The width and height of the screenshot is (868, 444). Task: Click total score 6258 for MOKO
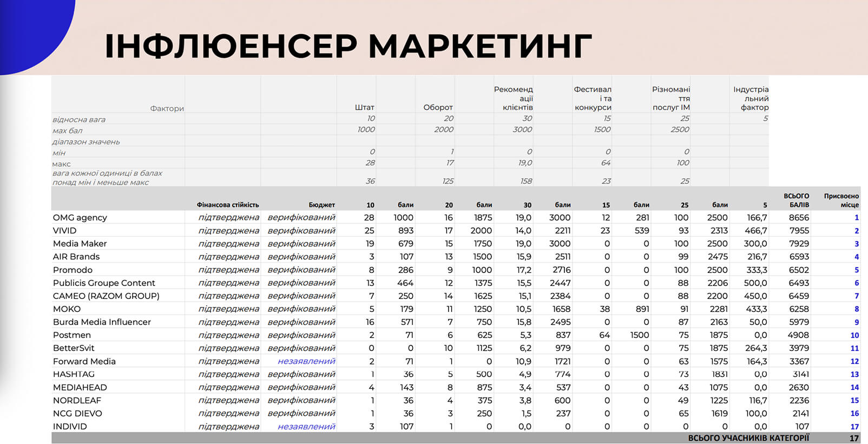coord(799,309)
